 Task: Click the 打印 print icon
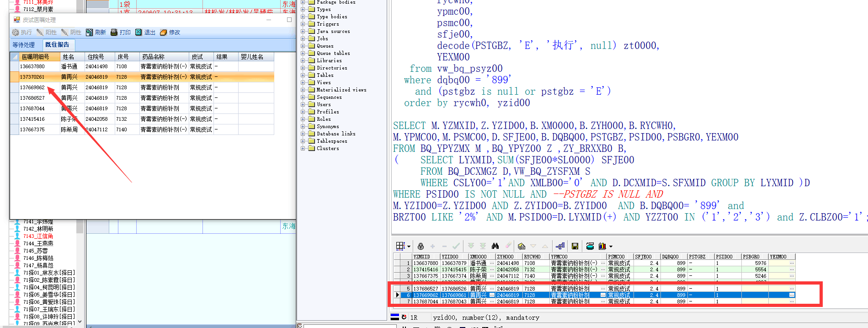tap(114, 32)
